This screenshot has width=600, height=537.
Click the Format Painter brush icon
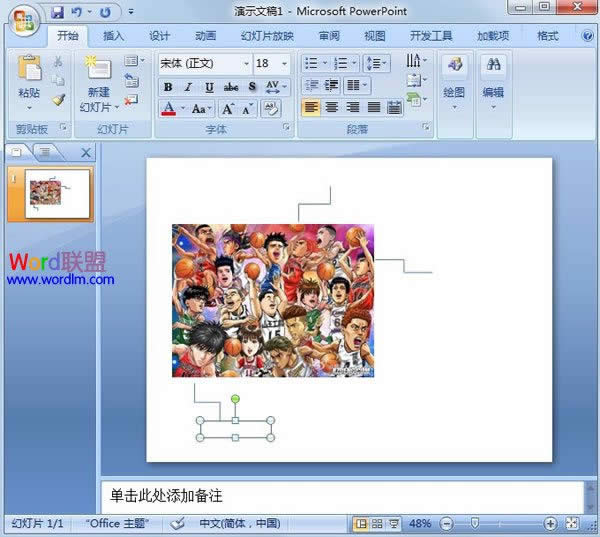click(x=58, y=101)
